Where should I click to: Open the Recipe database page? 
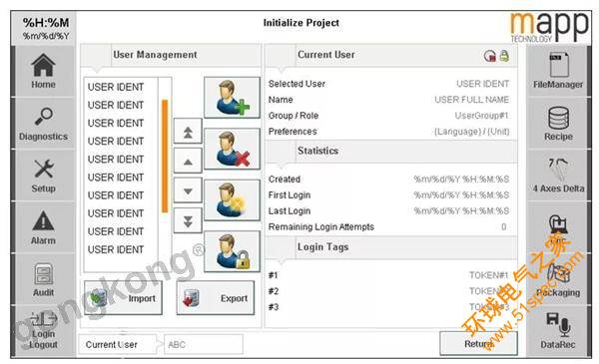pyautogui.click(x=558, y=124)
